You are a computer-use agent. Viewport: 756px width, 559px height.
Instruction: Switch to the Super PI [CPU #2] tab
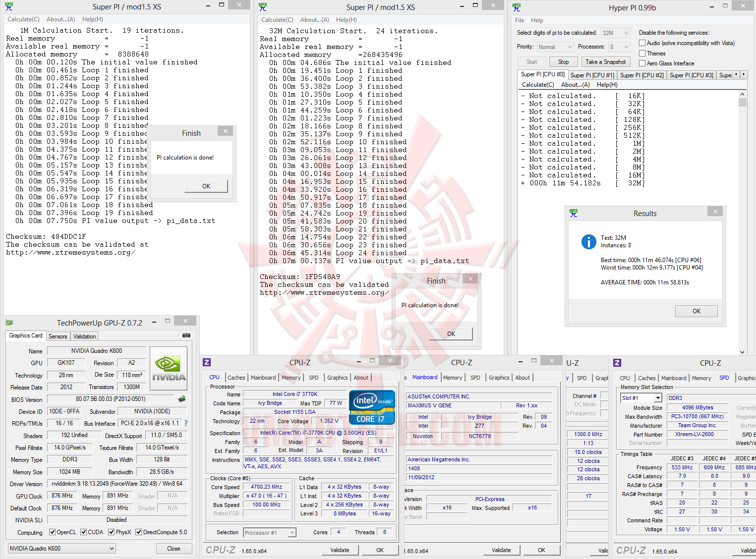point(642,75)
